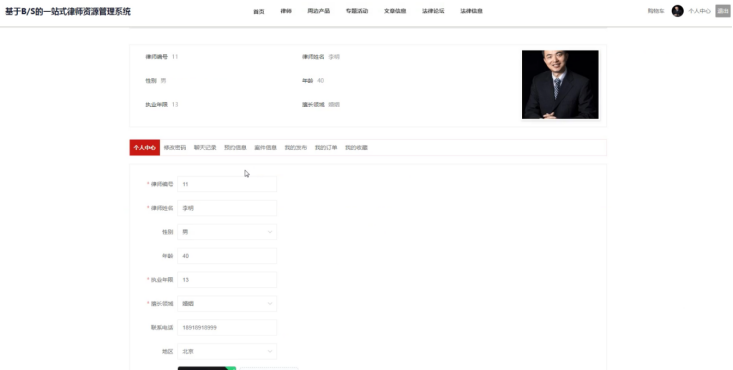Open the 律师 nav item
This screenshot has width=733, height=370.
(x=286, y=11)
